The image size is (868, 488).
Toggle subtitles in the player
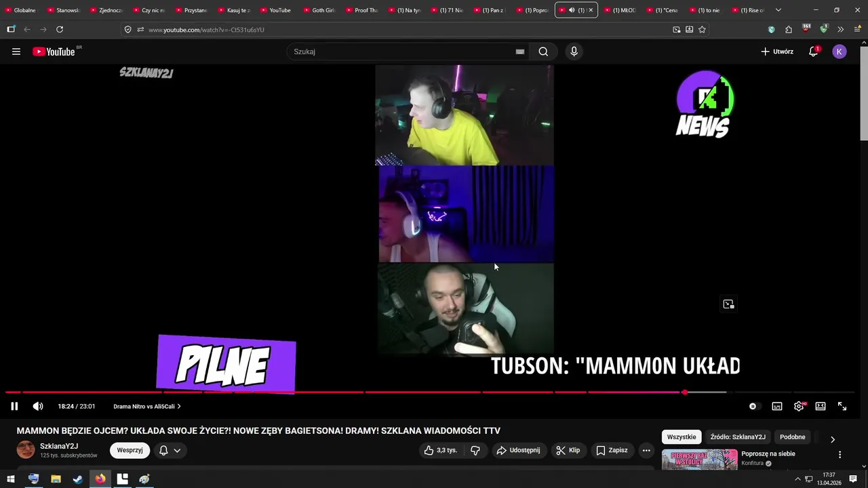click(x=777, y=407)
